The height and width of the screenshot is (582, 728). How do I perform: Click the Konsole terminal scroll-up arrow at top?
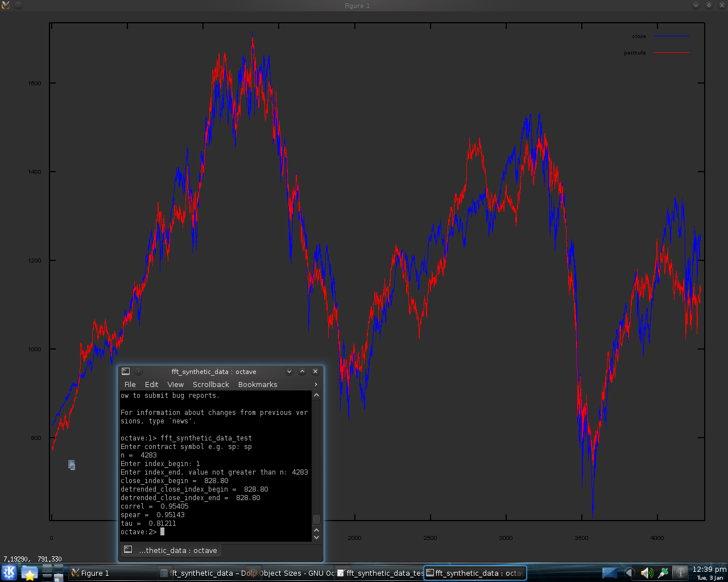pos(316,395)
